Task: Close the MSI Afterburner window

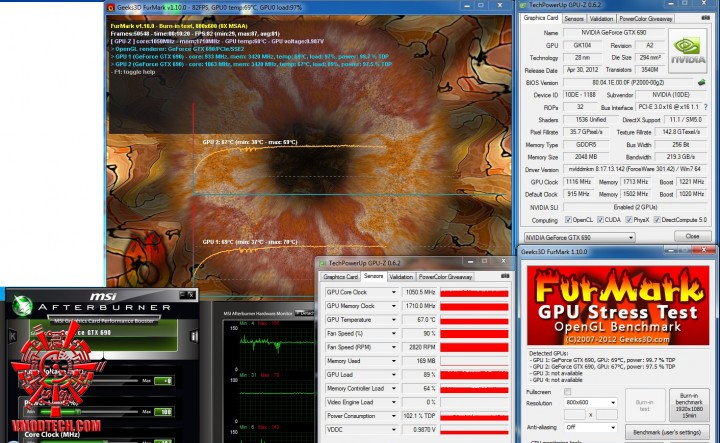Action: 191,294
